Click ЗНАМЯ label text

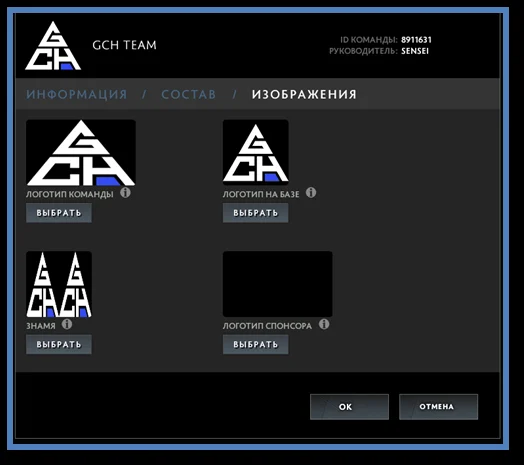click(41, 326)
